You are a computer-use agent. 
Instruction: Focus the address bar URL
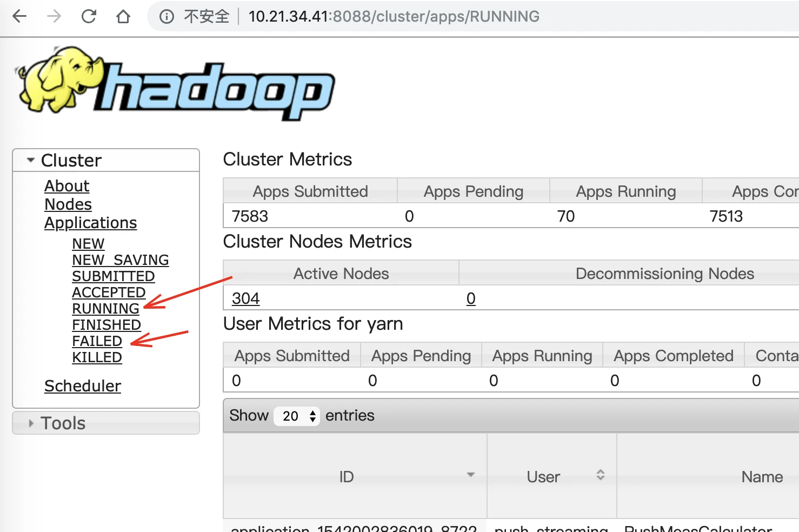click(x=394, y=17)
